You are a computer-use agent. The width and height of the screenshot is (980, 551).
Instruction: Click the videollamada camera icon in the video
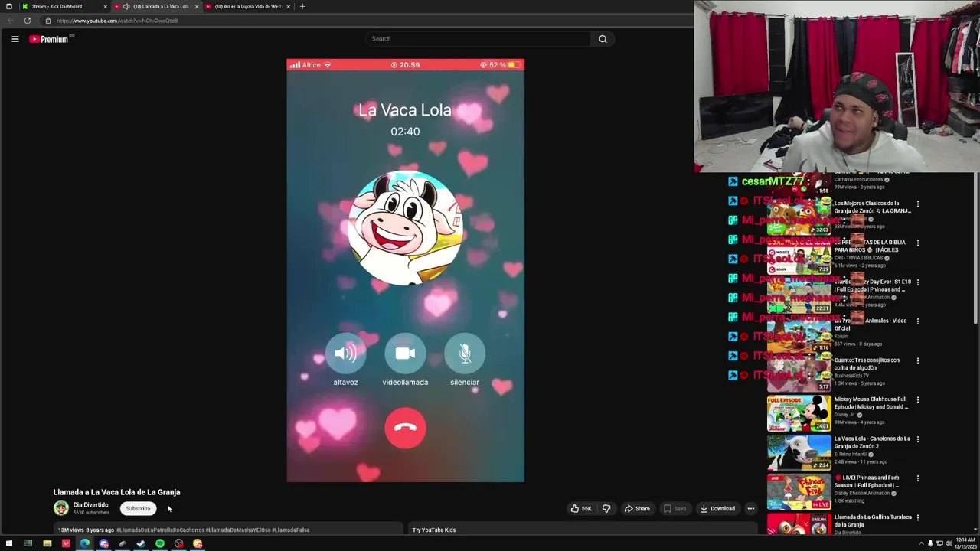coord(405,354)
